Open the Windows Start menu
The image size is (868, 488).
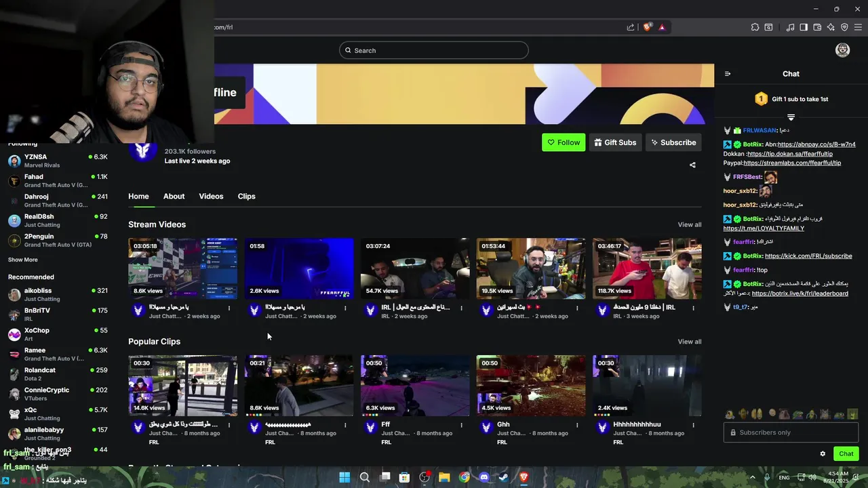point(344,477)
